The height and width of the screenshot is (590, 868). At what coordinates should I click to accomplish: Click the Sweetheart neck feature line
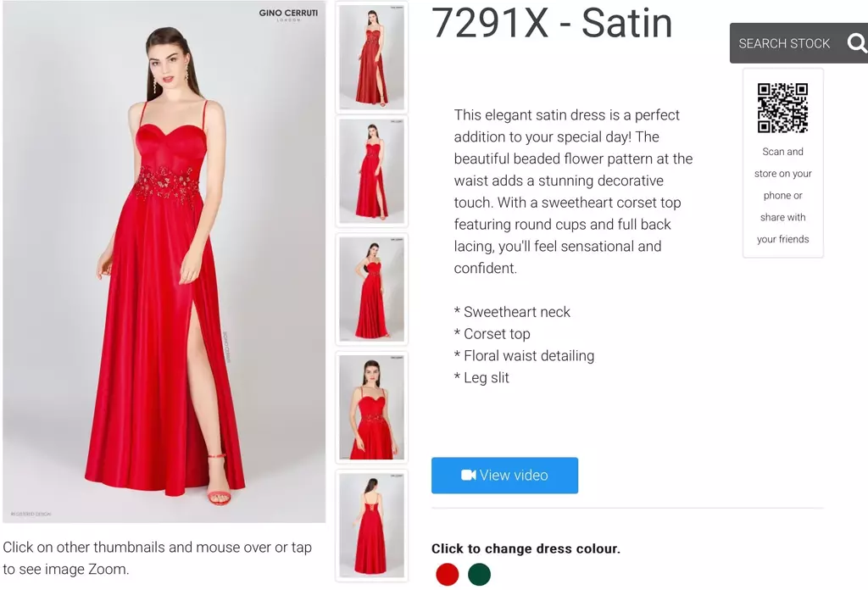tap(512, 312)
